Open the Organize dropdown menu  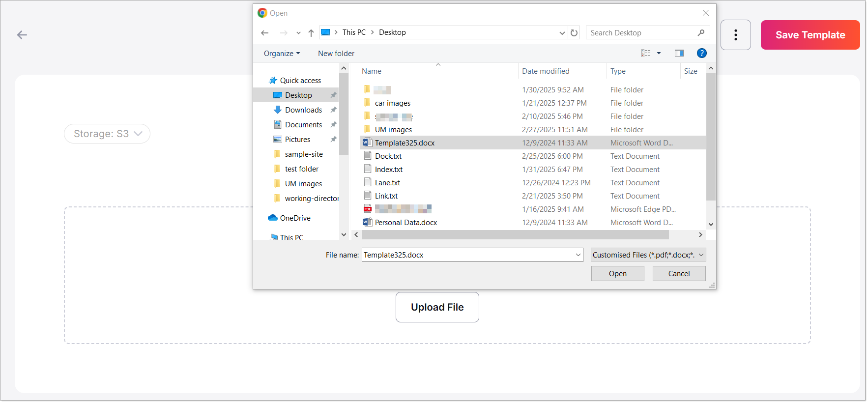tap(282, 54)
